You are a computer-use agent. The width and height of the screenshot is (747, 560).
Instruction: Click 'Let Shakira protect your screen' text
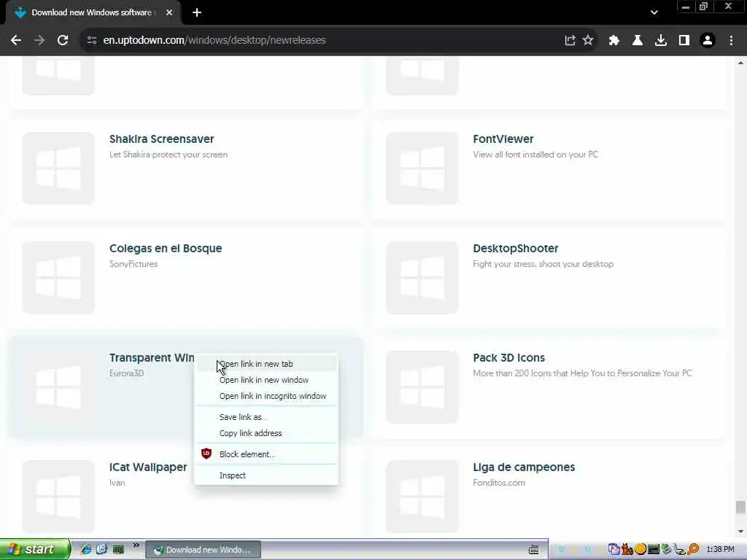(169, 155)
